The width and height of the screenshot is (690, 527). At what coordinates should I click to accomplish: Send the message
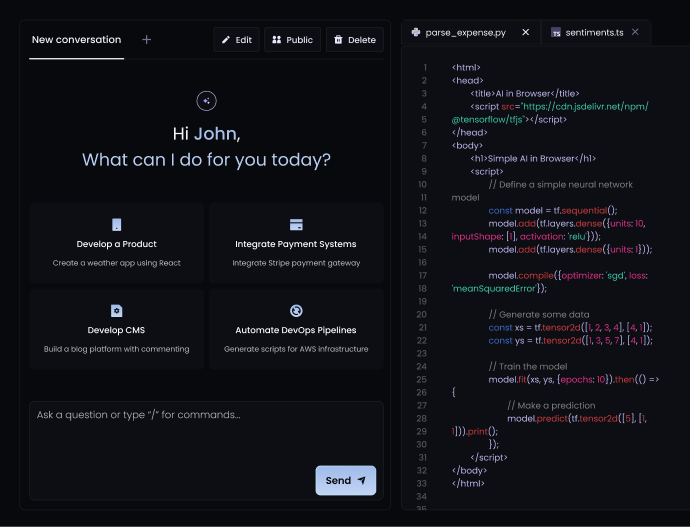point(345,480)
